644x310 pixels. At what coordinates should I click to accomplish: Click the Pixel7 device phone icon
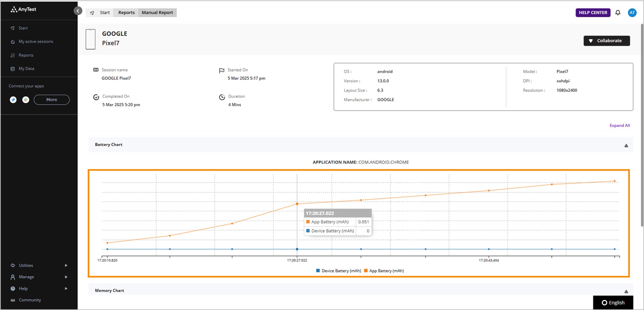tap(90, 39)
